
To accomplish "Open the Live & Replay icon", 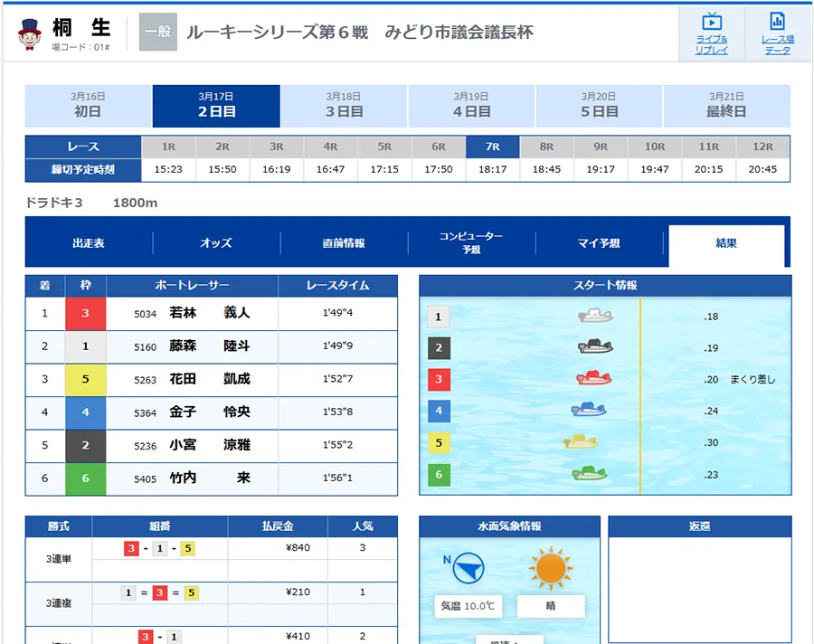I will pyautogui.click(x=711, y=33).
